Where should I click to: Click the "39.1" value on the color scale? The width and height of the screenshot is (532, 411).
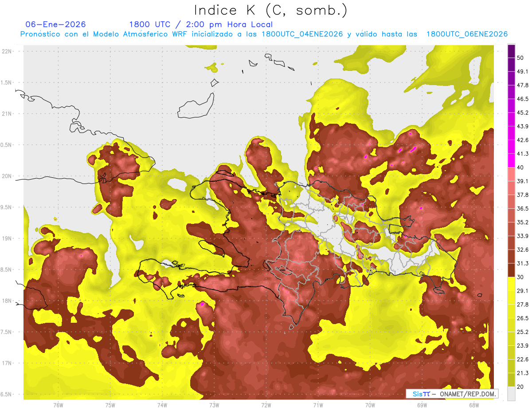[x=523, y=181]
